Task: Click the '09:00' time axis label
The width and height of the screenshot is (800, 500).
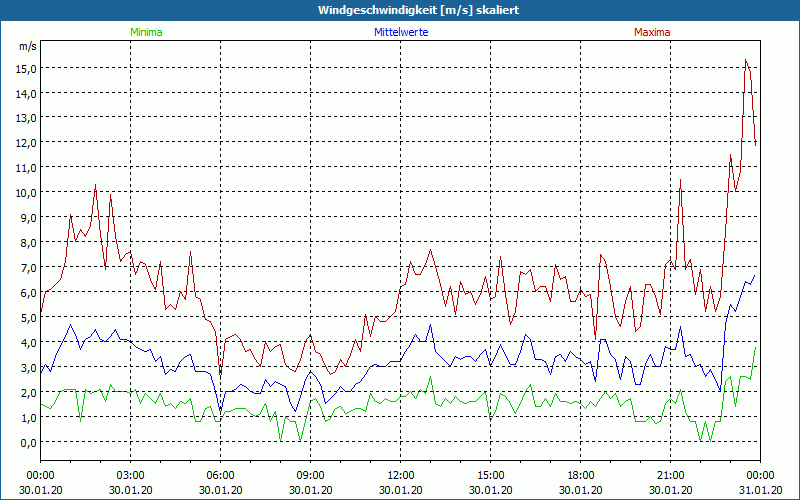Action: click(x=310, y=476)
